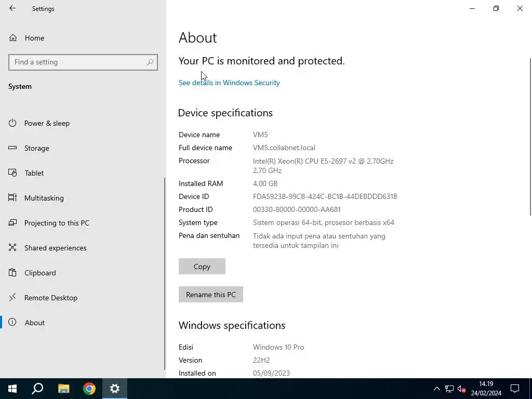Click the Rename this PC button
Image resolution: width=532 pixels, height=399 pixels.
point(211,295)
